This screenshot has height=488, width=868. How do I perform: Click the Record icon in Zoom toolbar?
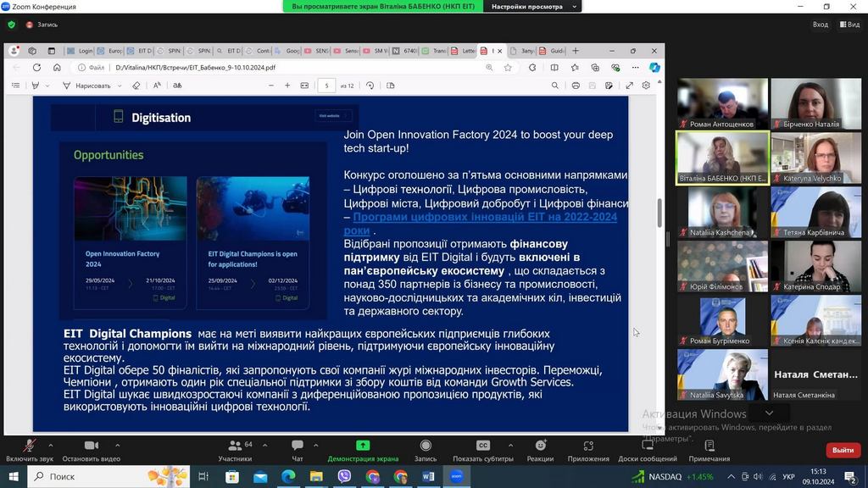(426, 446)
